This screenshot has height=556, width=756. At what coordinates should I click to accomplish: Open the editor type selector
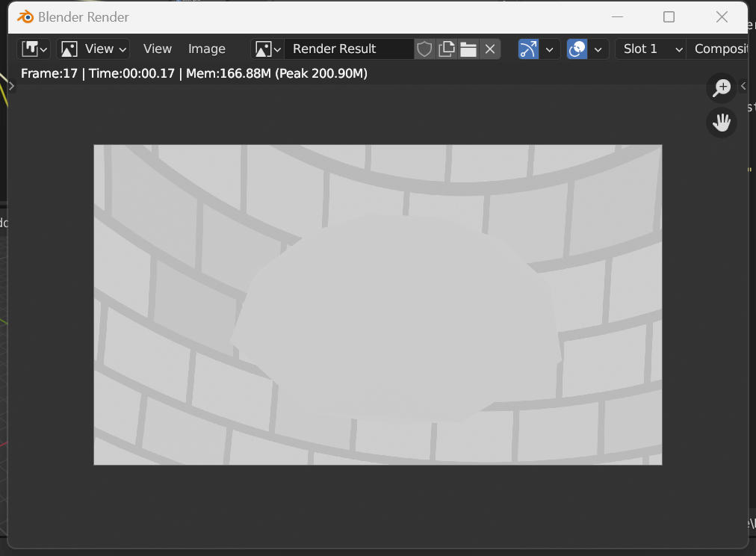pos(34,49)
